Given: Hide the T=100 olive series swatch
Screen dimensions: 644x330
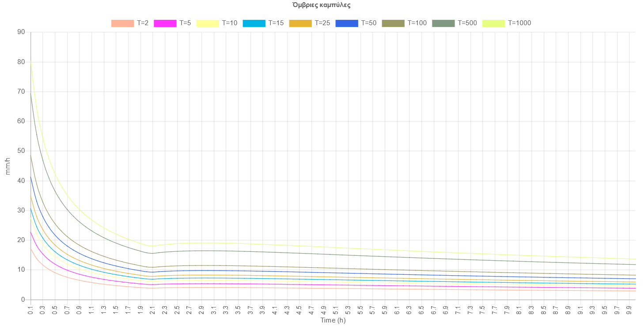Looking at the screenshot, I should tap(393, 23).
